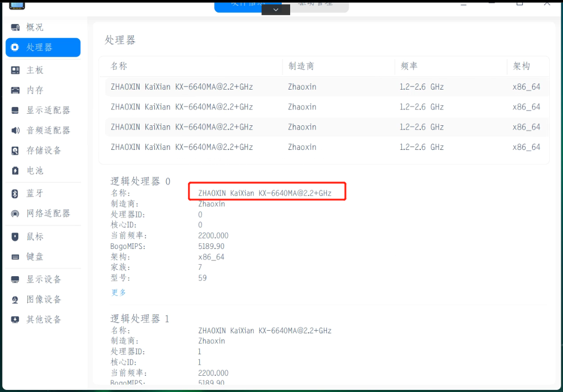The width and height of the screenshot is (563, 392).
Task: Open the 主板 motherboard section
Action: [x=43, y=70]
